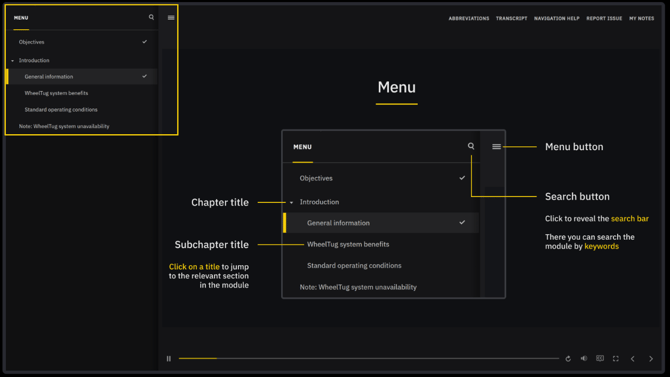The image size is (670, 377).
Task: Open the search bar in the left sidebar
Action: pos(151,17)
